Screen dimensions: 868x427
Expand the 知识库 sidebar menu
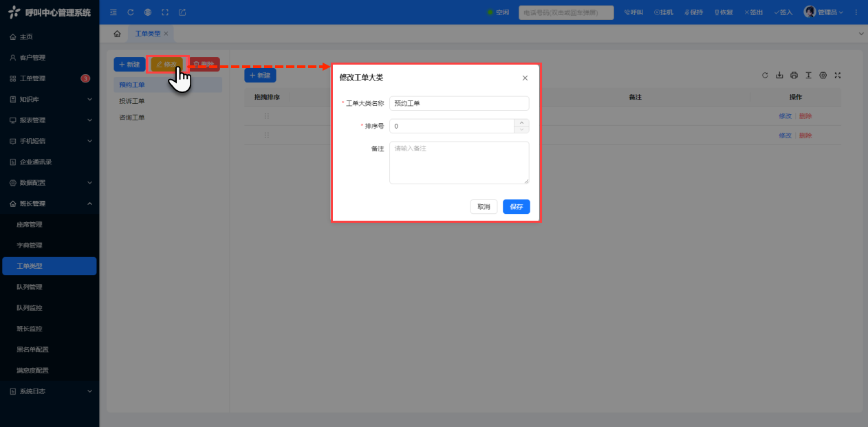[x=50, y=100]
